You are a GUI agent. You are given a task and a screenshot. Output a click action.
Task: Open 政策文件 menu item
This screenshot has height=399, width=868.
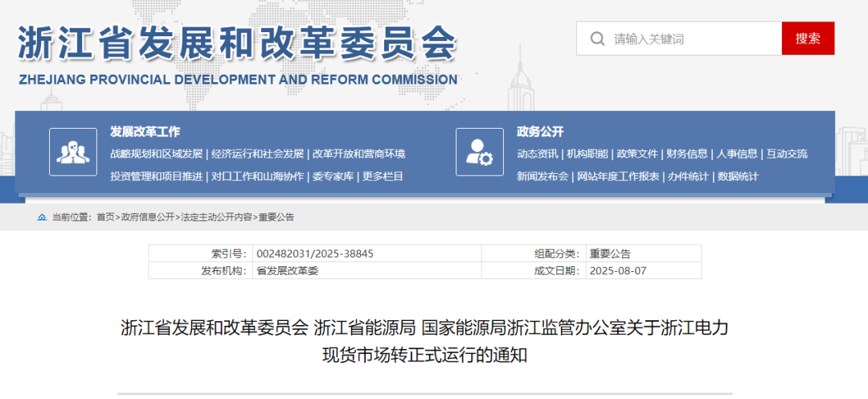[x=637, y=154]
